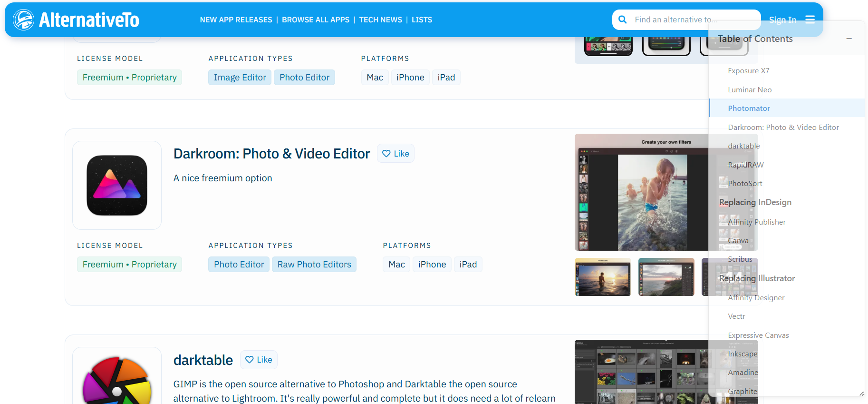Screen dimensions: 868x404
Task: Open the Darkroom: Photo & Video Editor title link
Action: pos(271,154)
